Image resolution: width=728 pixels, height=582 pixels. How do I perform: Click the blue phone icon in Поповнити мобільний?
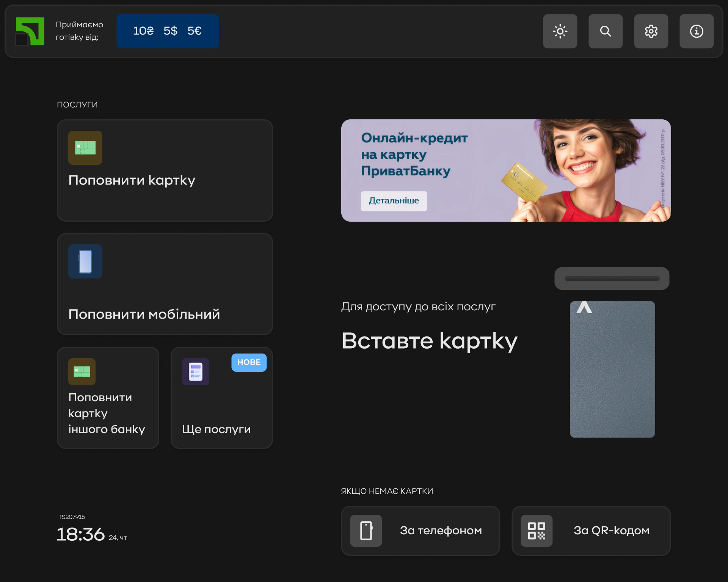(x=85, y=261)
